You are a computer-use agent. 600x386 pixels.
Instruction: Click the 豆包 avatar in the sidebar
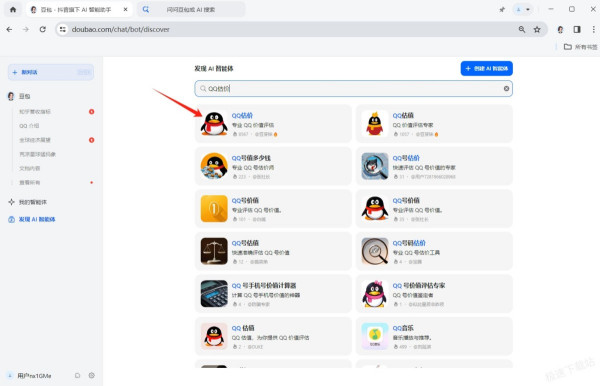pyautogui.click(x=11, y=96)
